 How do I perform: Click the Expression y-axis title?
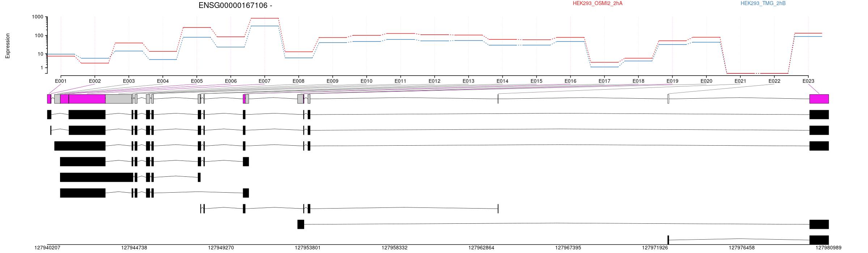pos(8,46)
